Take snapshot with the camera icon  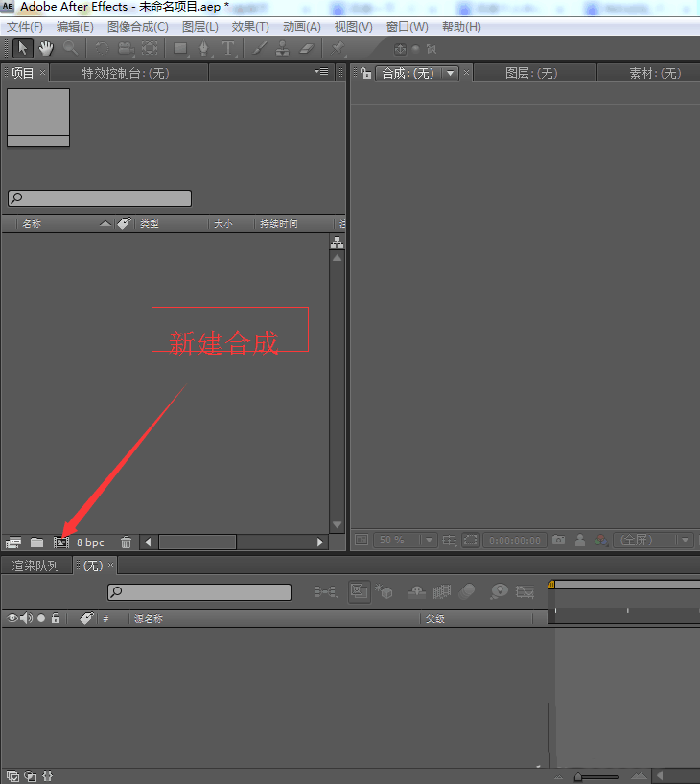(558, 540)
